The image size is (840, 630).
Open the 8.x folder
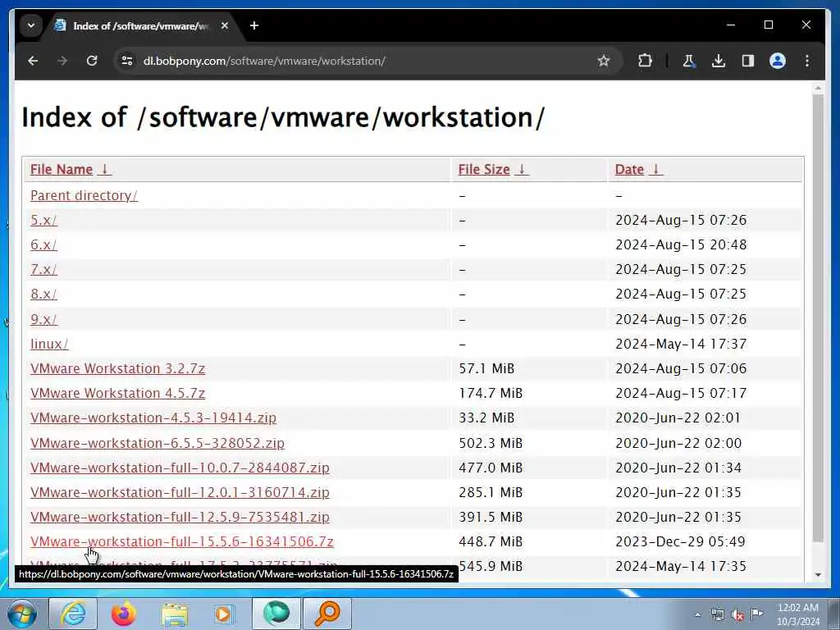coord(43,294)
